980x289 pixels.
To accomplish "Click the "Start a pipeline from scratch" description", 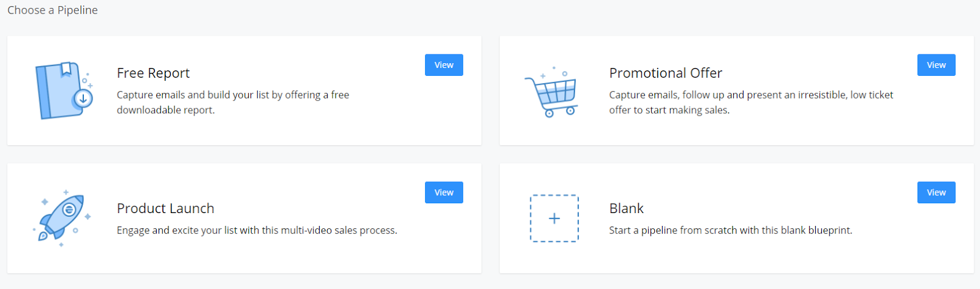I will click(x=730, y=230).
